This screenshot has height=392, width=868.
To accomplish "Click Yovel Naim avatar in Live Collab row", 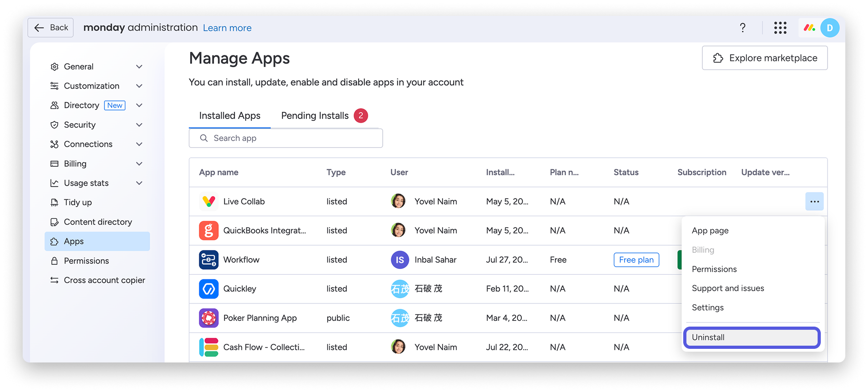I will pos(399,201).
